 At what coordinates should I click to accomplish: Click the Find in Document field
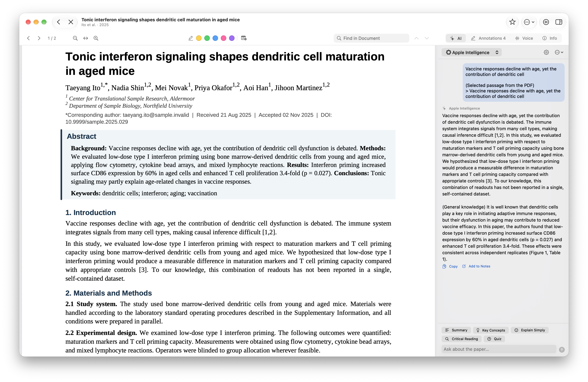[371, 38]
